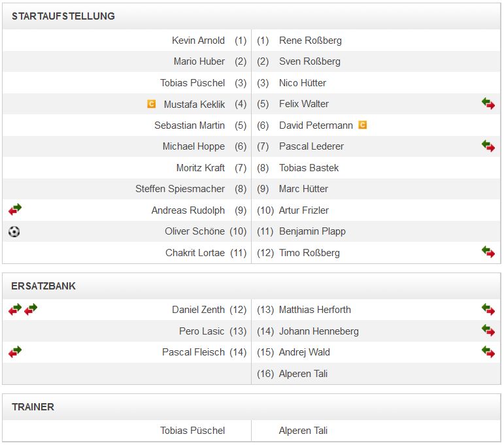Click the goal ball icon for Oliver Schöne
The image size is (504, 445).
tap(14, 231)
